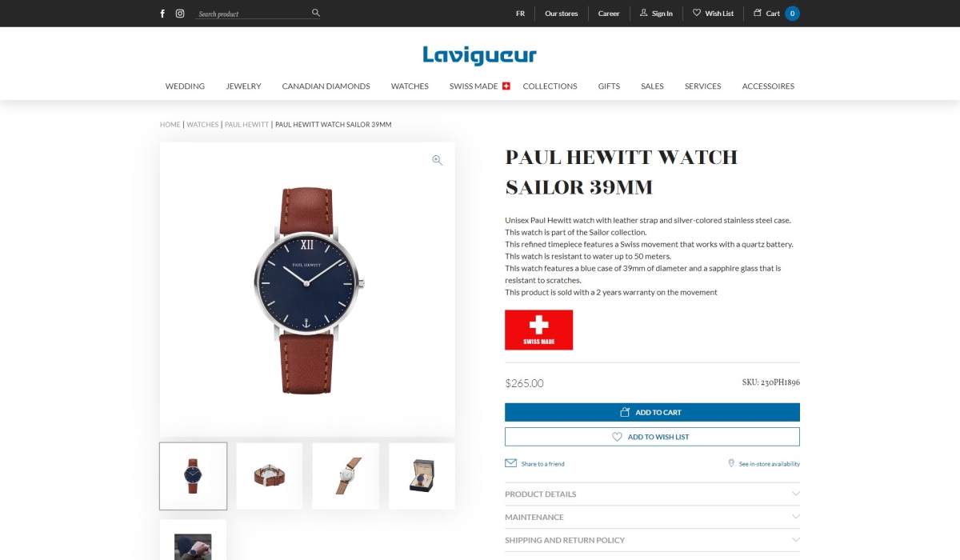Select the watch-in-box thumbnail
This screenshot has width=960, height=560.
click(422, 476)
